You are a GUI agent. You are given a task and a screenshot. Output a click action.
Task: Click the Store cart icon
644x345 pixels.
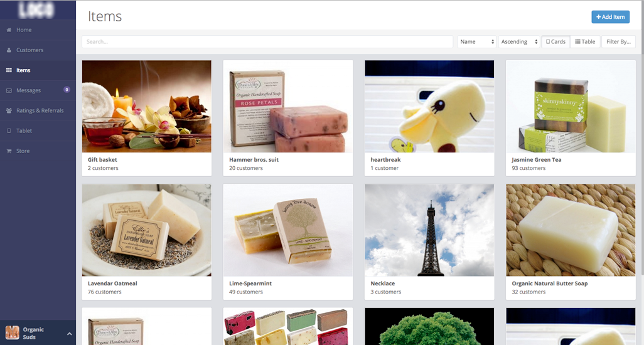tap(9, 151)
